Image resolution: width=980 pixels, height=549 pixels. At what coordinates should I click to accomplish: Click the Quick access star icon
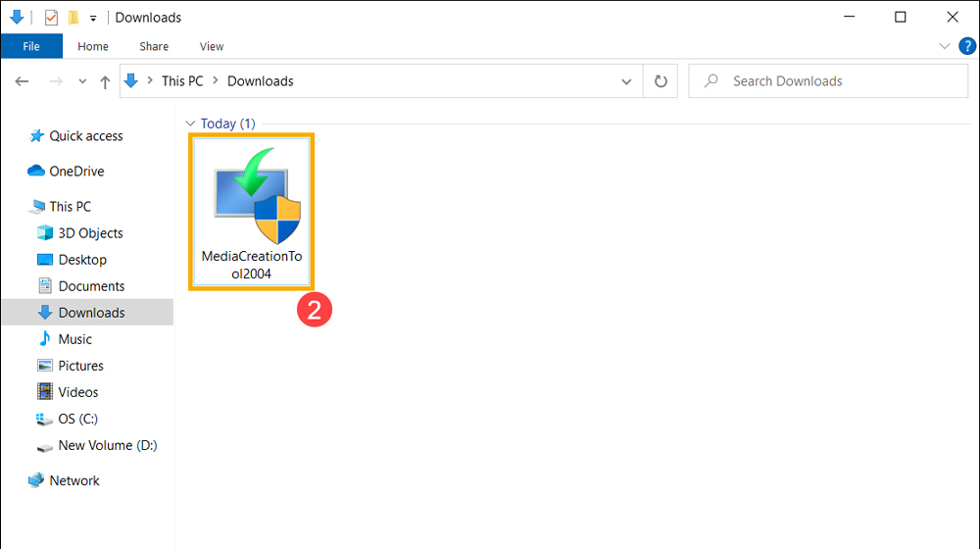(37, 135)
